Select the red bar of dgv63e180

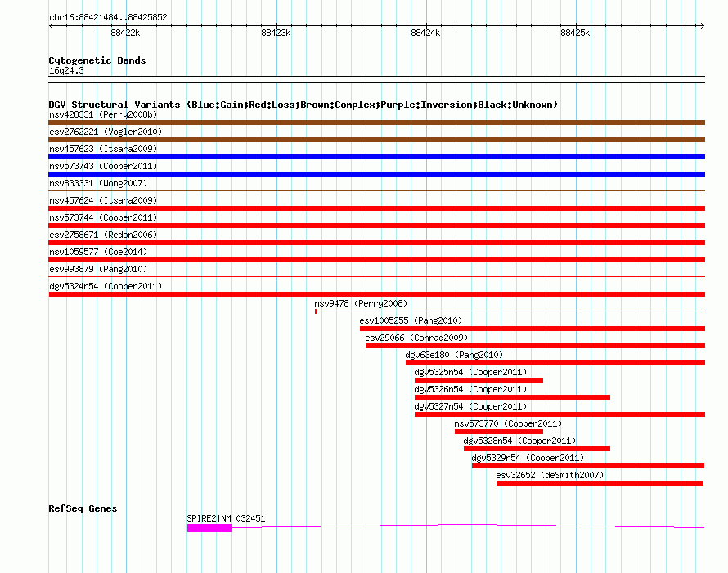tap(555, 363)
